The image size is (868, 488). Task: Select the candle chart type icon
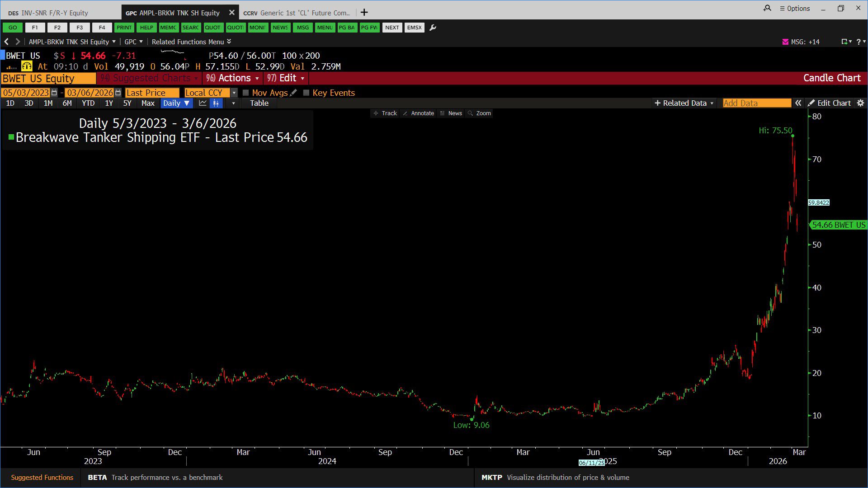tap(216, 103)
